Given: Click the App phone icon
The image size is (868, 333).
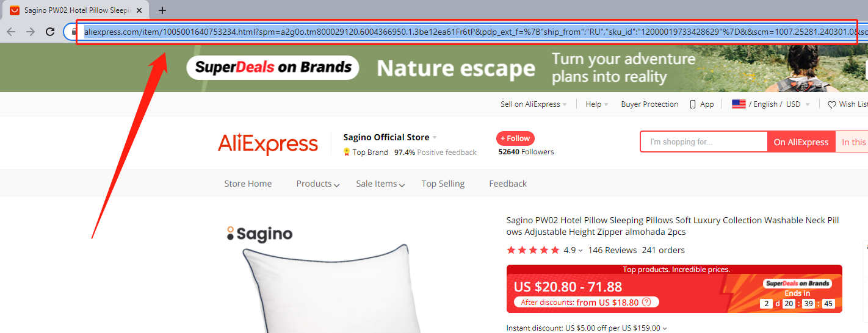Looking at the screenshot, I should (x=692, y=104).
